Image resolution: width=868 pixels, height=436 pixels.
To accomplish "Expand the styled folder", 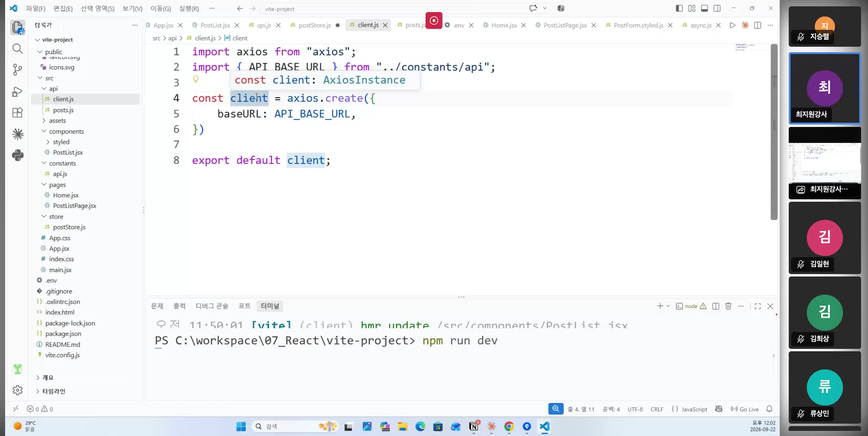I will tap(48, 142).
